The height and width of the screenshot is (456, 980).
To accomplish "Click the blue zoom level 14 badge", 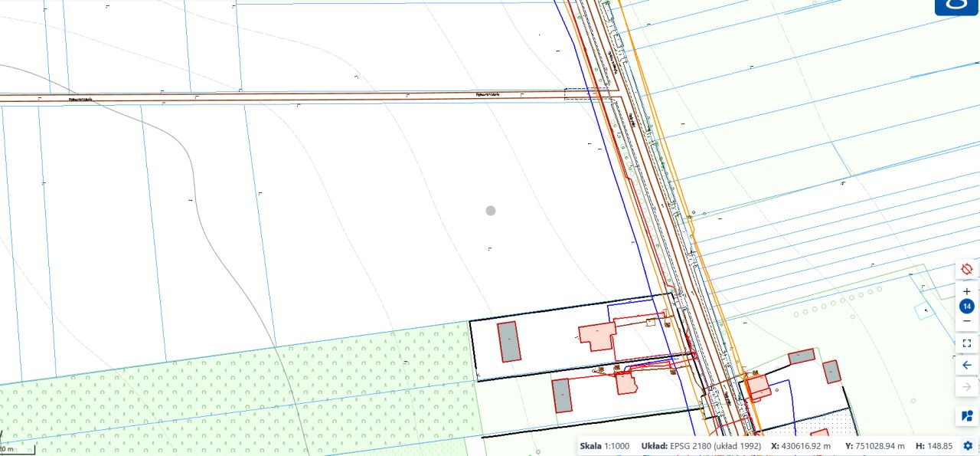I will coord(967,307).
